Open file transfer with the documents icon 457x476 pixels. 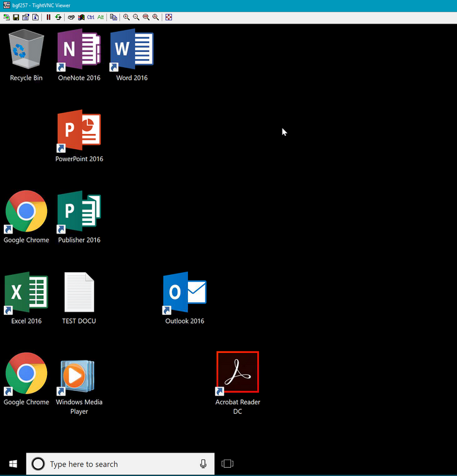coord(114,17)
